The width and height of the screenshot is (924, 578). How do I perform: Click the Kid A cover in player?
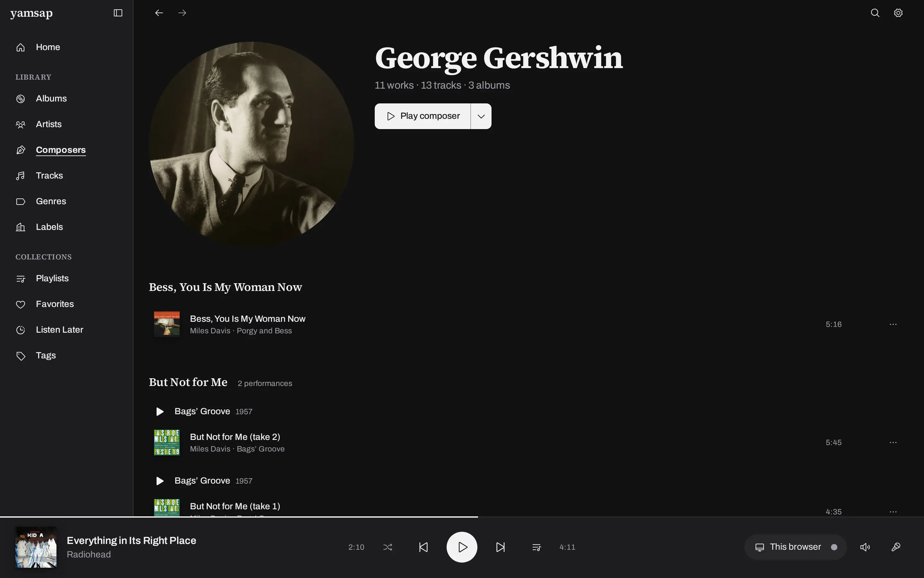[36, 547]
